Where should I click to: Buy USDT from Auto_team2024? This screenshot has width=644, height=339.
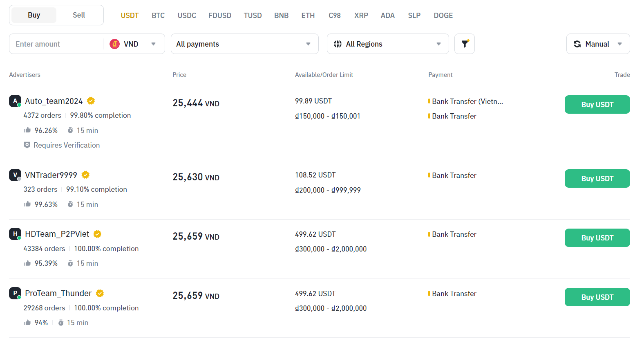coord(597,105)
